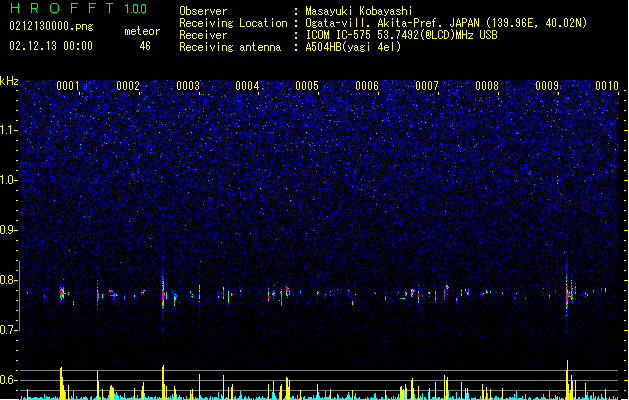The image size is (629, 400).
Task: Click time marker 0003
Action: point(188,85)
